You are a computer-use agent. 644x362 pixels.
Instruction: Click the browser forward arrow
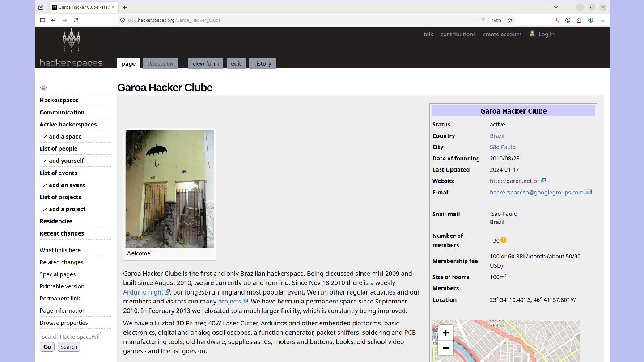point(64,20)
